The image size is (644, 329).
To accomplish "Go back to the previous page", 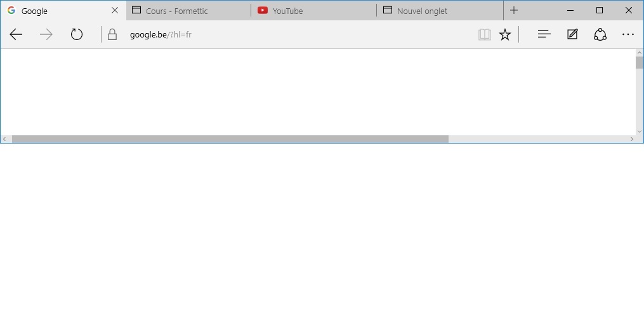I will click(16, 34).
